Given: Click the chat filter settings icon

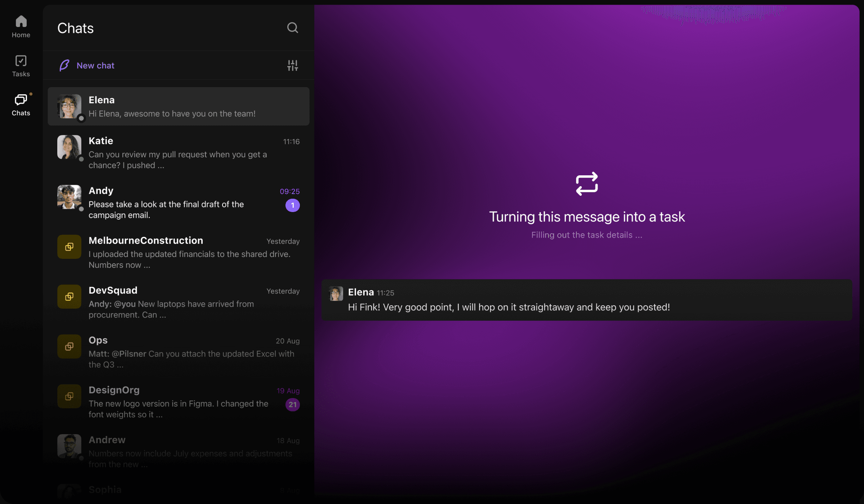Looking at the screenshot, I should pos(292,65).
